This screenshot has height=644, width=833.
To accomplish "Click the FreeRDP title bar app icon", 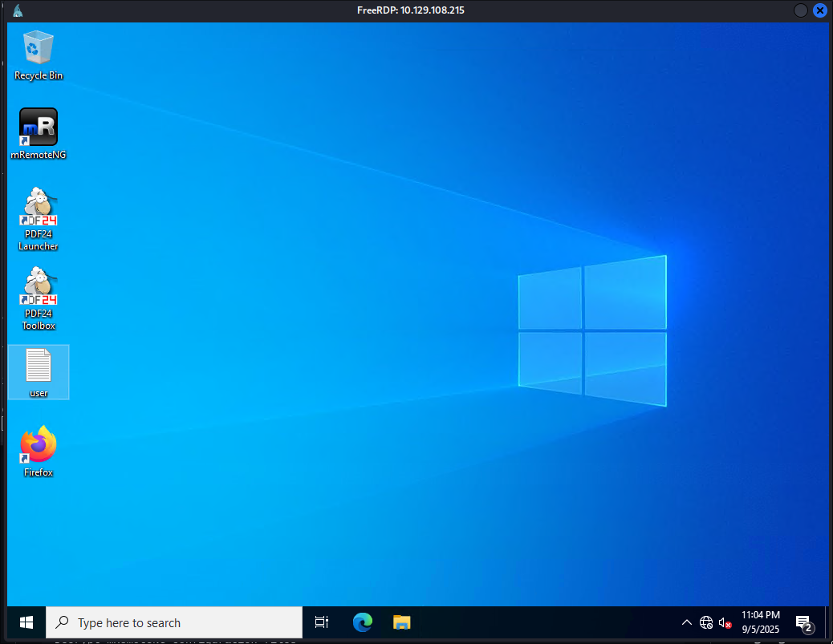I will pos(18,10).
